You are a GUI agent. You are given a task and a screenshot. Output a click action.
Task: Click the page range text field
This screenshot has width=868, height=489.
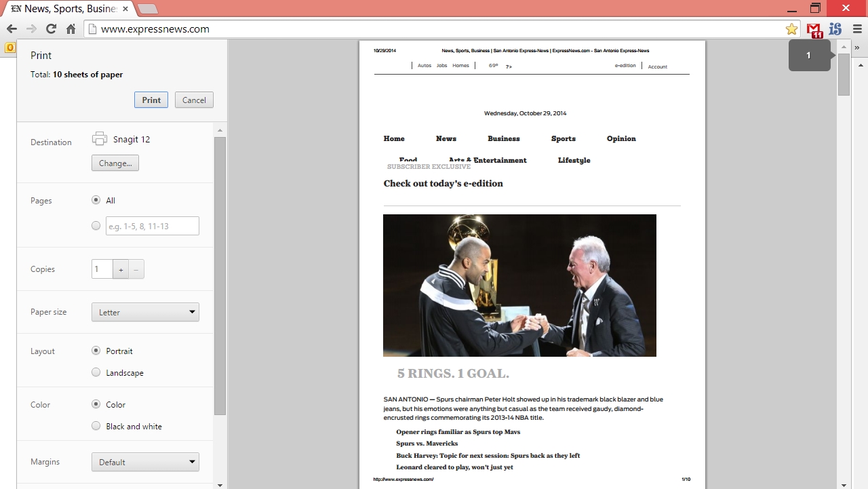click(x=153, y=226)
